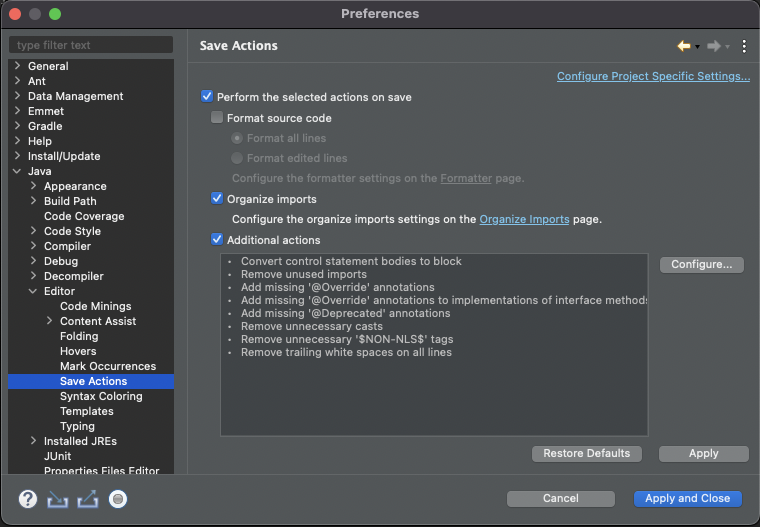
Task: Open the back history dropdown arrow
Action: coord(697,47)
